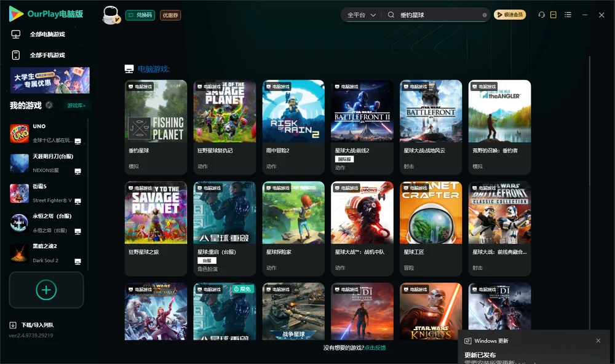Click the 兑换码 redeem code button
The width and height of the screenshot is (615, 364).
(x=140, y=15)
